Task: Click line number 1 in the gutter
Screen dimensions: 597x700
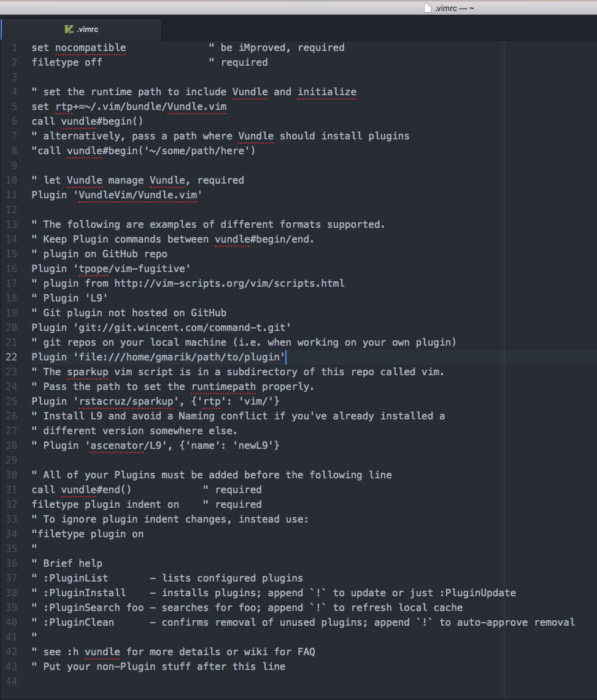Action: point(14,47)
